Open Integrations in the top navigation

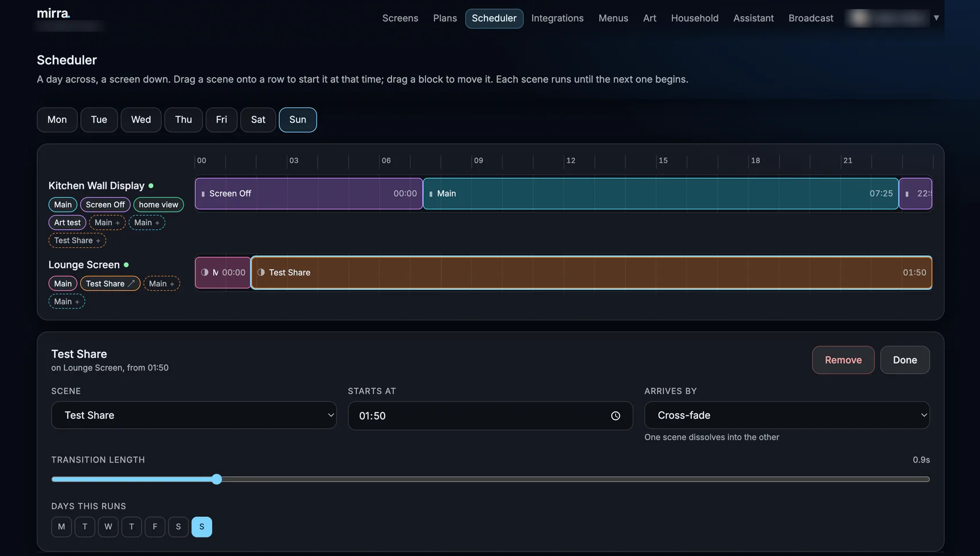557,18
